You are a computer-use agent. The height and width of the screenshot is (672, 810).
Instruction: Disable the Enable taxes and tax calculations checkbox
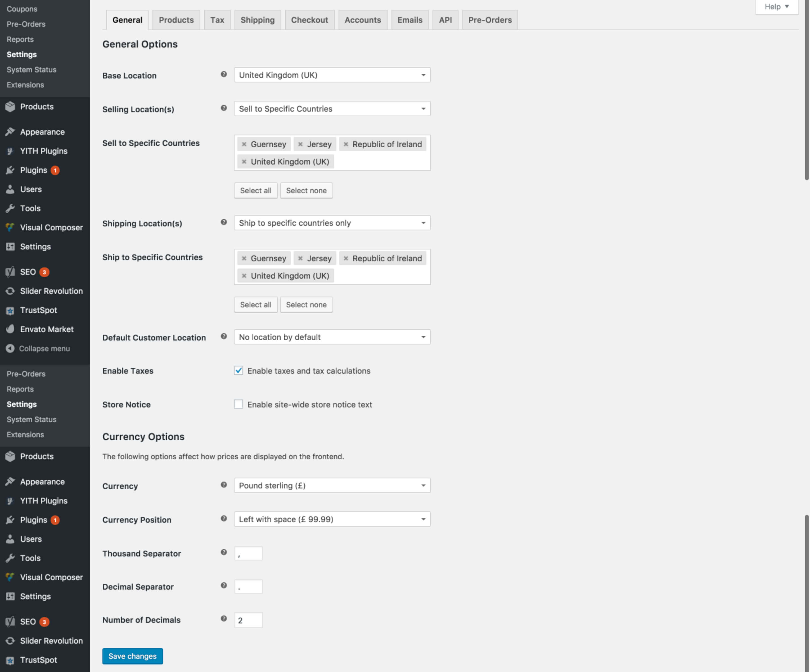pos(238,371)
